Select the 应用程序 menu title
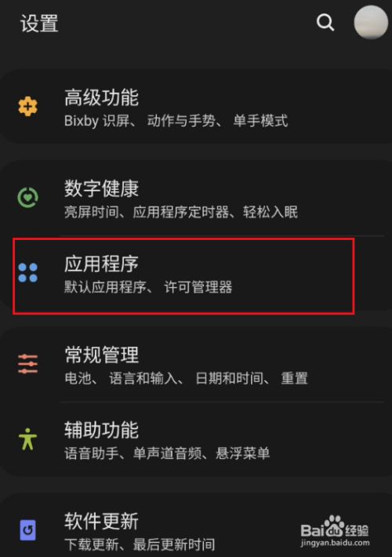 click(x=101, y=264)
